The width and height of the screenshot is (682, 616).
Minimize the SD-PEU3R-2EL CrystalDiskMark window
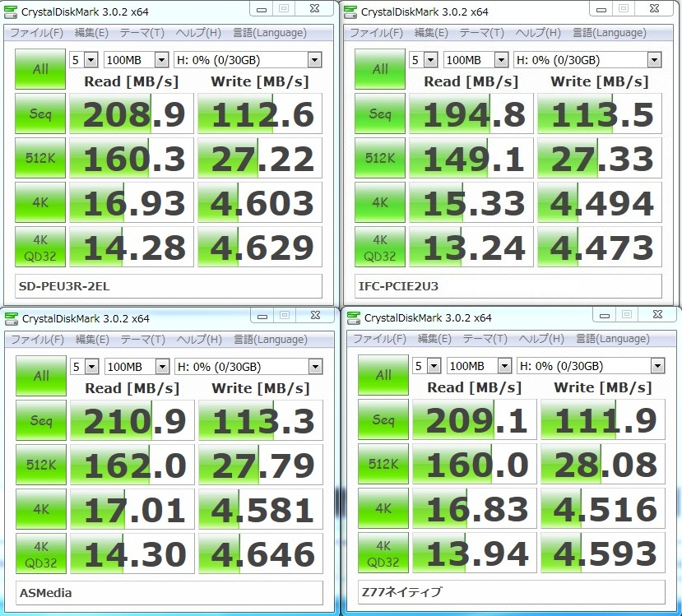262,9
